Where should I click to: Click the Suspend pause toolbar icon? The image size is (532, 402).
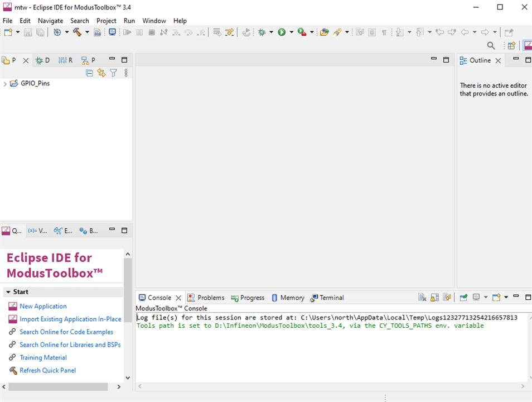139,32
